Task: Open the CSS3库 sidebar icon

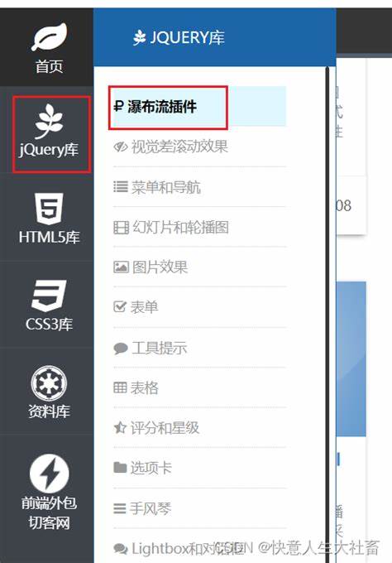Action: [x=49, y=296]
